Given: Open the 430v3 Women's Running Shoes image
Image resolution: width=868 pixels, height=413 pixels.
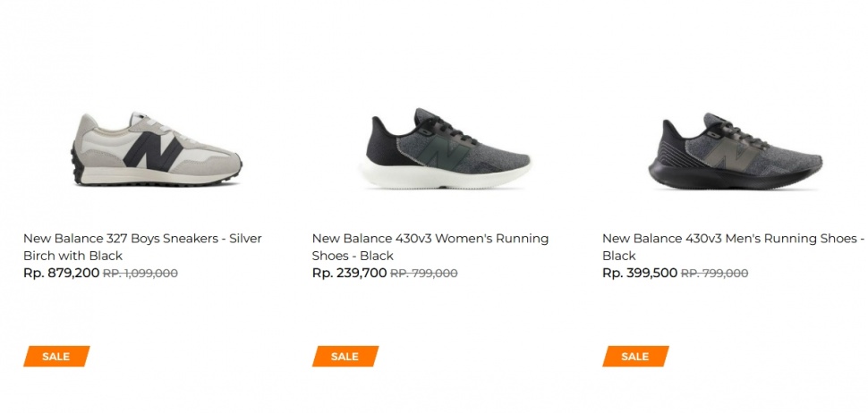Looking at the screenshot, I should 446,149.
